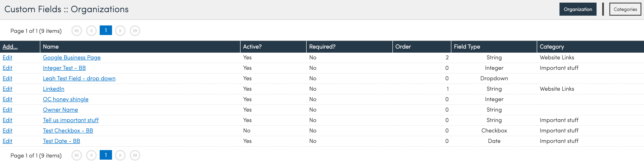Click next page arrow in bottom pager
Viewport: 644px width, 164px height.
(x=120, y=155)
